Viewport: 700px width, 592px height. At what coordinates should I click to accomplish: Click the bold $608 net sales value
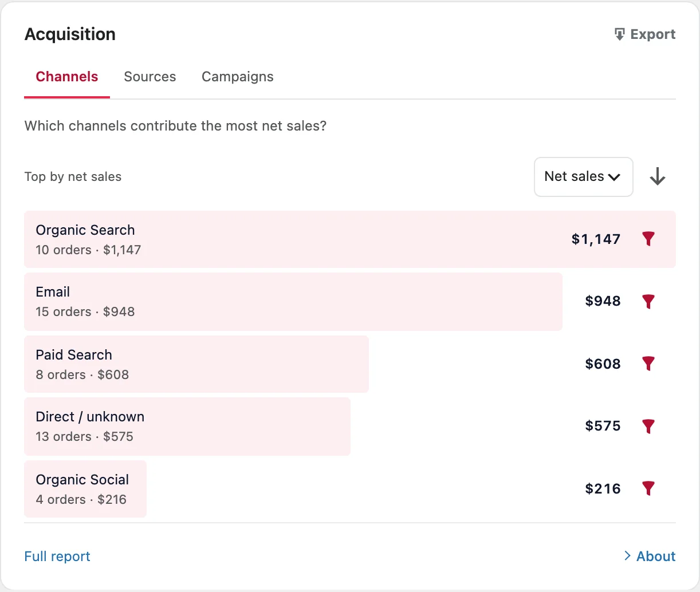[603, 364]
